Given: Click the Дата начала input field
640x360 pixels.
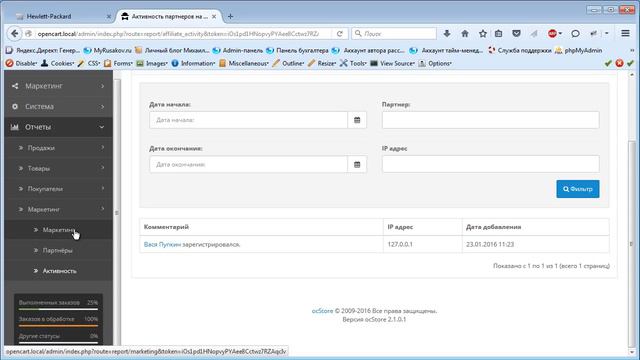Looking at the screenshot, I should 248,120.
